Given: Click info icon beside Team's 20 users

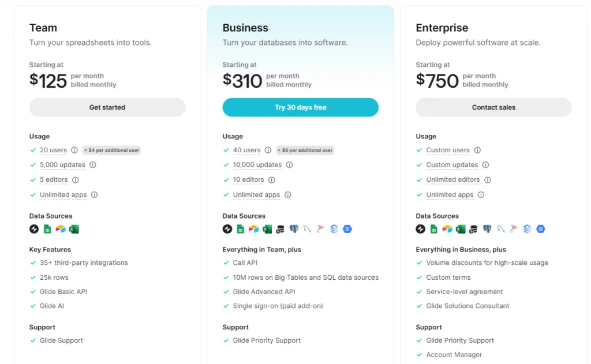Looking at the screenshot, I should tap(74, 150).
